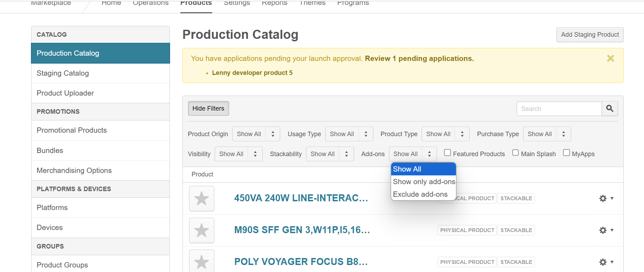Expand the Purchase Type dropdown
This screenshot has height=272, width=644.
pyautogui.click(x=547, y=134)
